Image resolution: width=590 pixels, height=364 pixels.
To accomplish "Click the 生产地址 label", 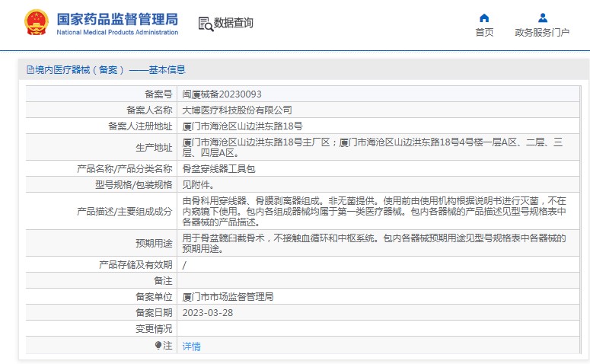I will point(154,148).
